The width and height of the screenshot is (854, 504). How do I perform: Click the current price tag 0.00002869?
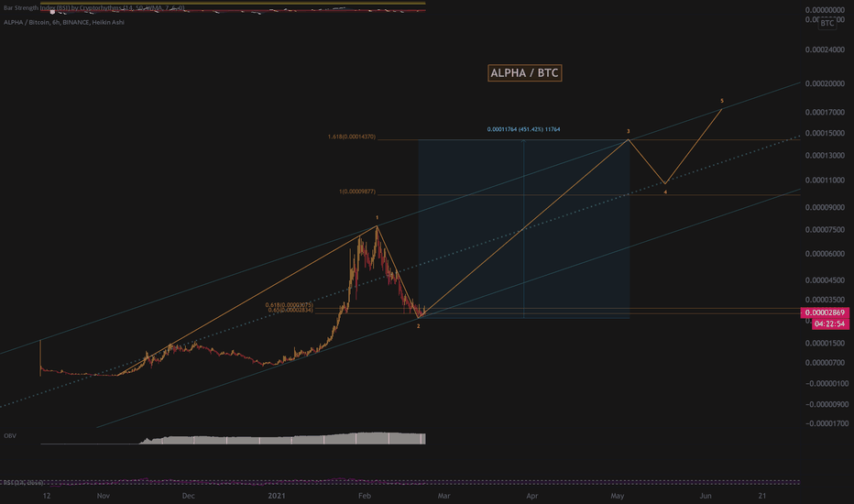click(825, 312)
